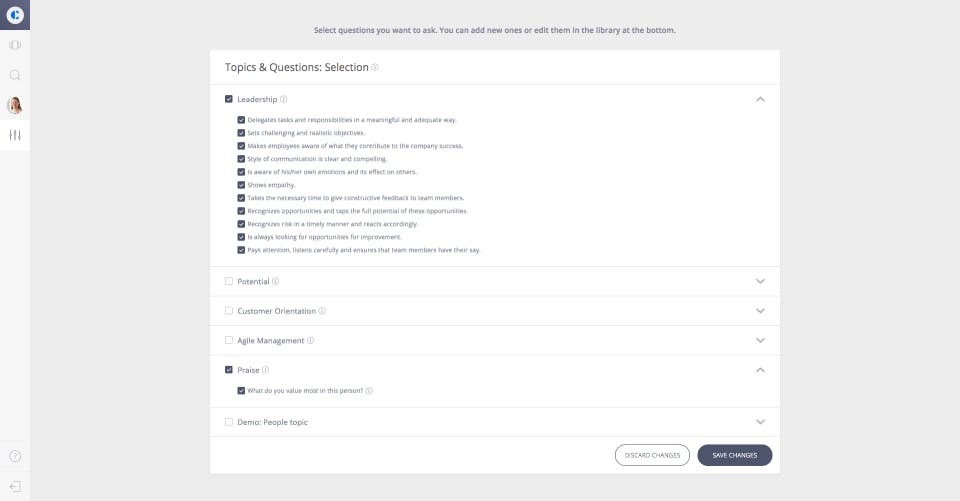960x501 pixels.
Task: Collapse the Praise section chevron
Action: 760,370
